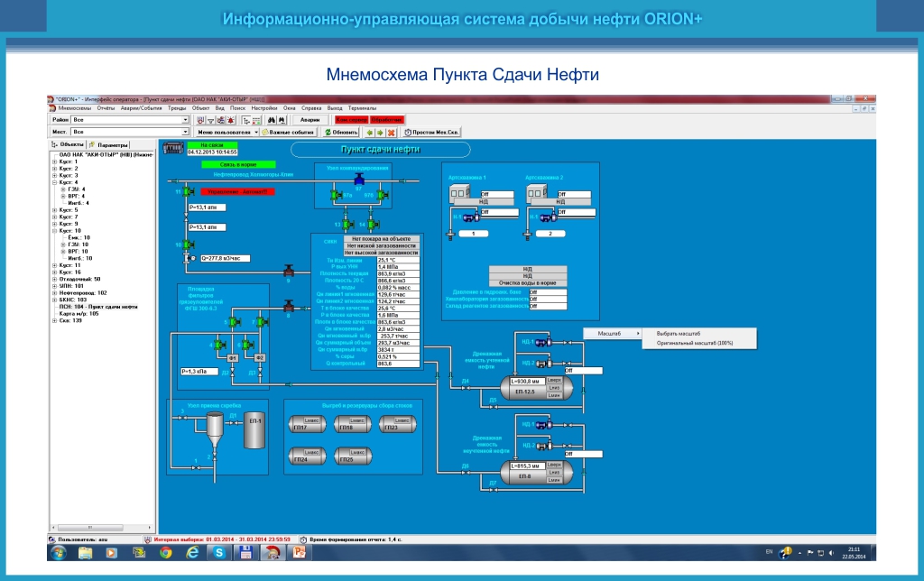Open PowerPoint from the taskbar
Screen dimensions: 924x581
pyautogui.click(x=300, y=553)
